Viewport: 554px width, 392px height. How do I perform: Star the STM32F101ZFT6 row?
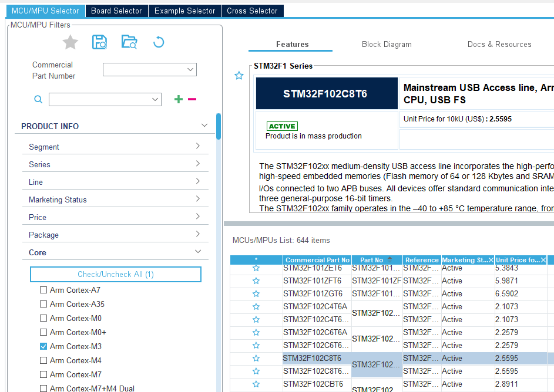pyautogui.click(x=256, y=281)
